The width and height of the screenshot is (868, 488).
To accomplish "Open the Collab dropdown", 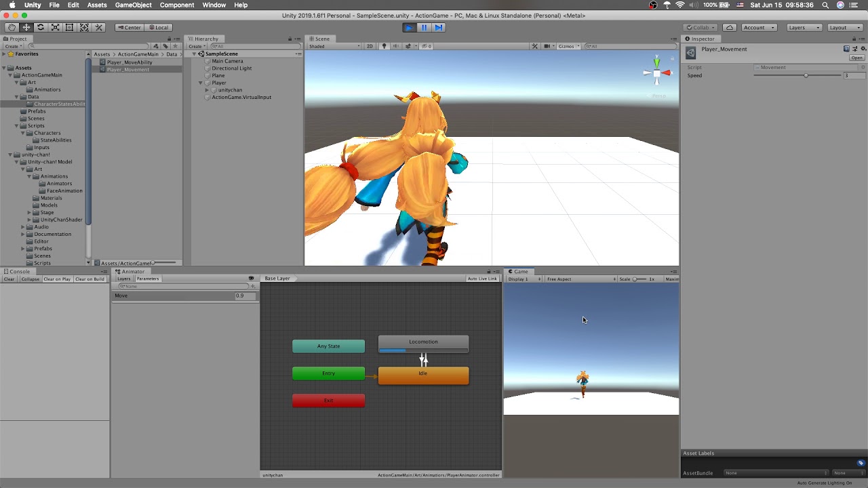I will tap(701, 28).
